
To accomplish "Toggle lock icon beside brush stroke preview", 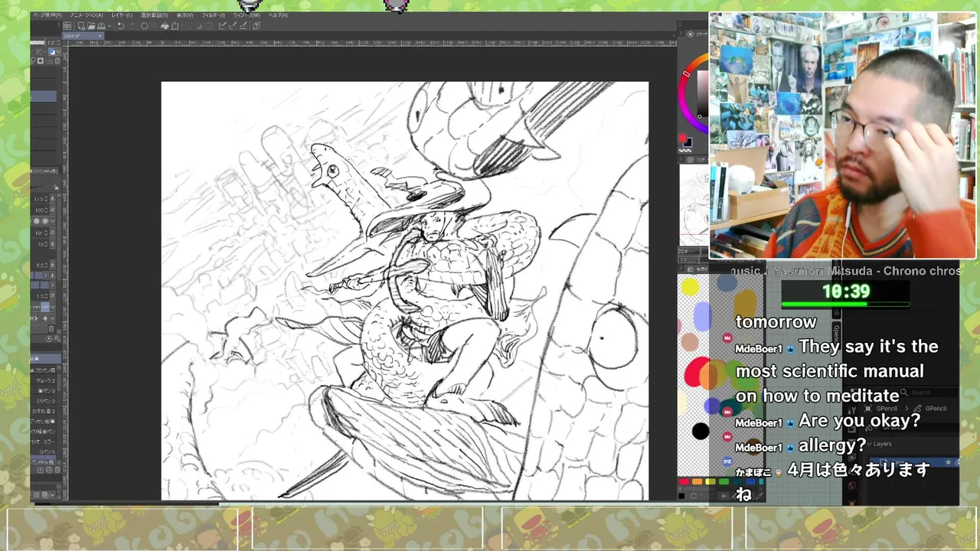I will tap(56, 187).
